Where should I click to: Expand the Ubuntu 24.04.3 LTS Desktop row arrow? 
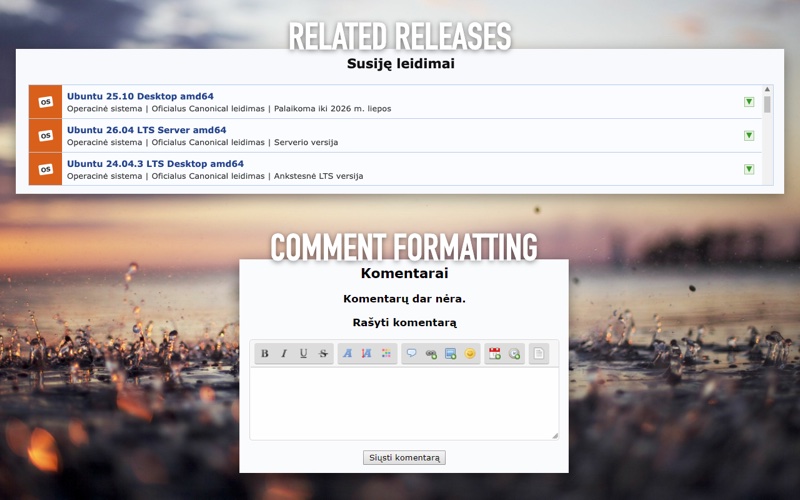[x=748, y=169]
